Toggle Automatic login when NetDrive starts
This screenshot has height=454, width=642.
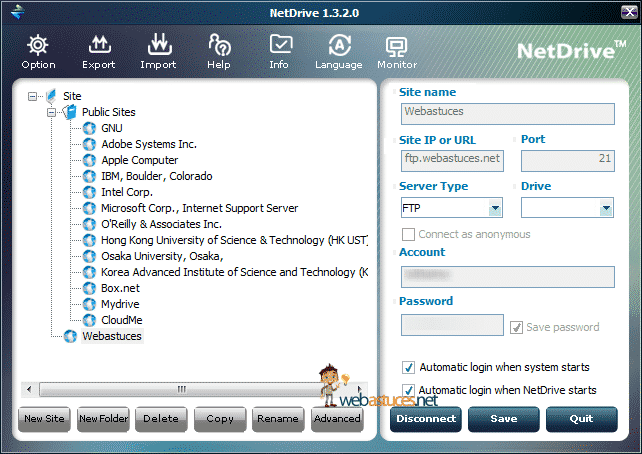point(408,390)
